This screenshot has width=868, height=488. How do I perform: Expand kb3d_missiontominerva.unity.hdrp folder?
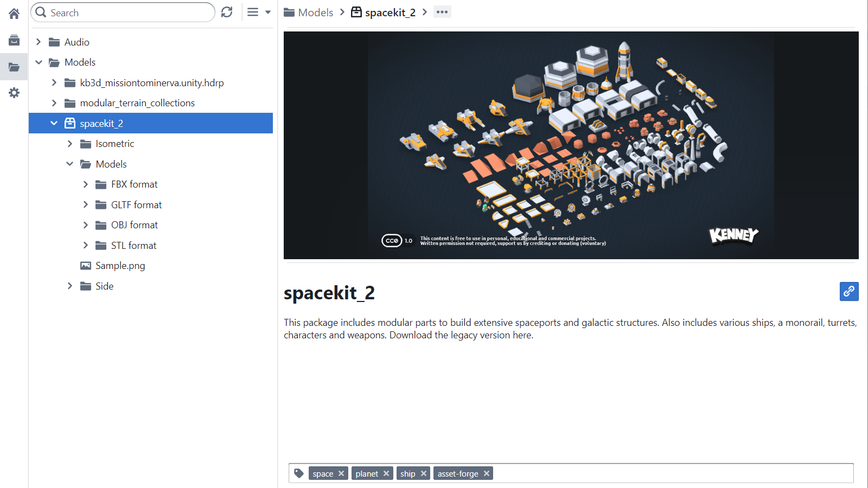pos(54,82)
